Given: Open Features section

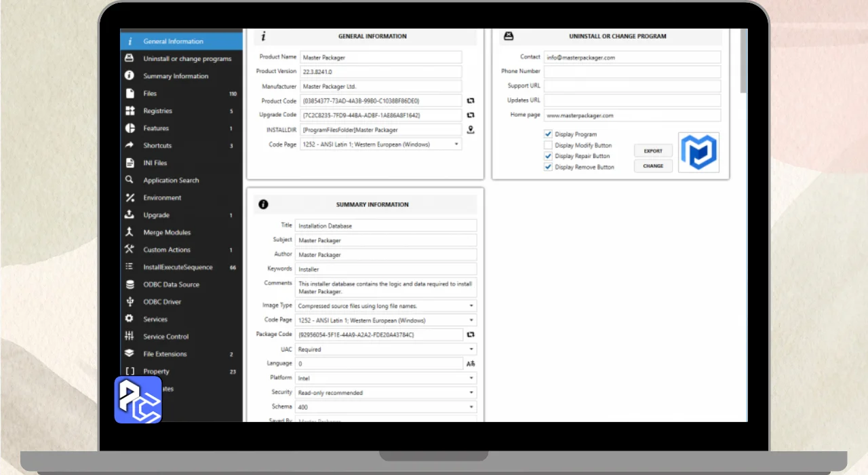Looking at the screenshot, I should point(181,128).
